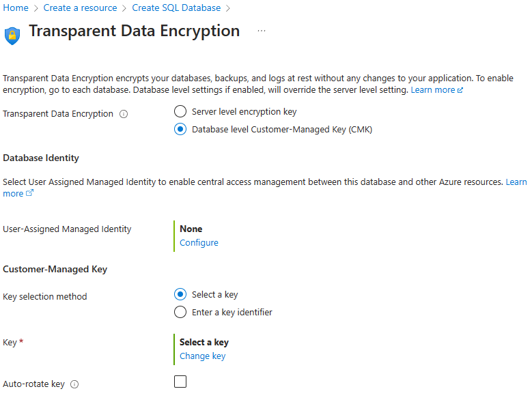The width and height of the screenshot is (532, 402).
Task: Click the Transparent Data Encryption shield icon
Action: point(12,35)
